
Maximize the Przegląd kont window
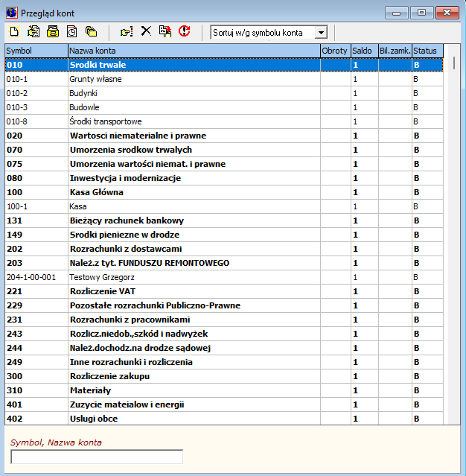click(x=421, y=13)
